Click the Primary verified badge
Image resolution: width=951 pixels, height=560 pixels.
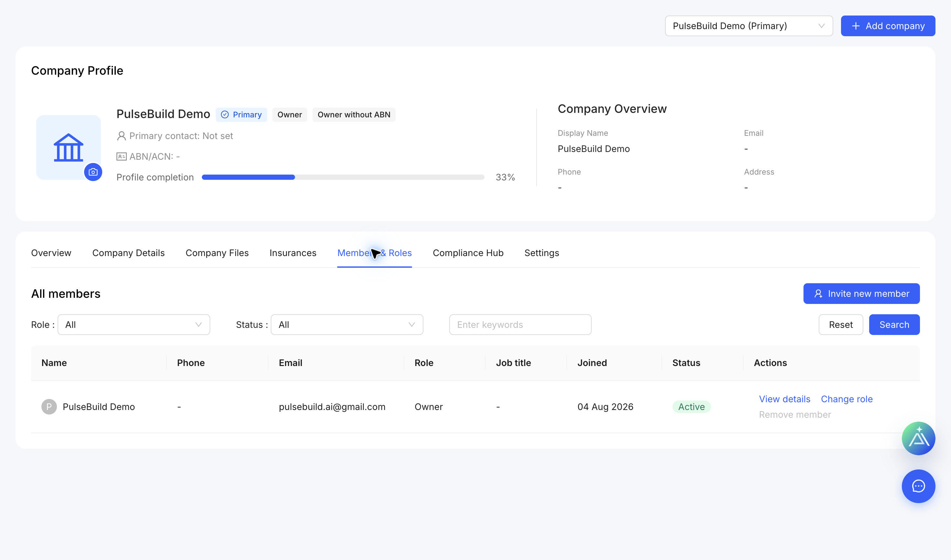[x=241, y=115]
